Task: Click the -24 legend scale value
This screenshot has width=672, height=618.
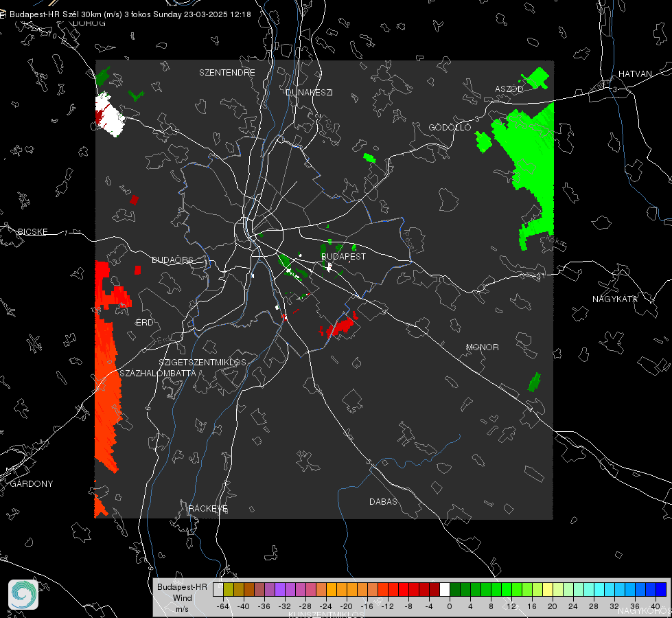Action: [x=326, y=606]
